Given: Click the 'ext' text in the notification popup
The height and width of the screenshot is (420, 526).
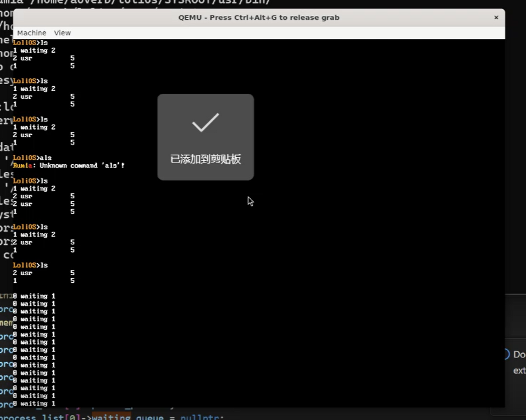Looking at the screenshot, I should coord(519,371).
